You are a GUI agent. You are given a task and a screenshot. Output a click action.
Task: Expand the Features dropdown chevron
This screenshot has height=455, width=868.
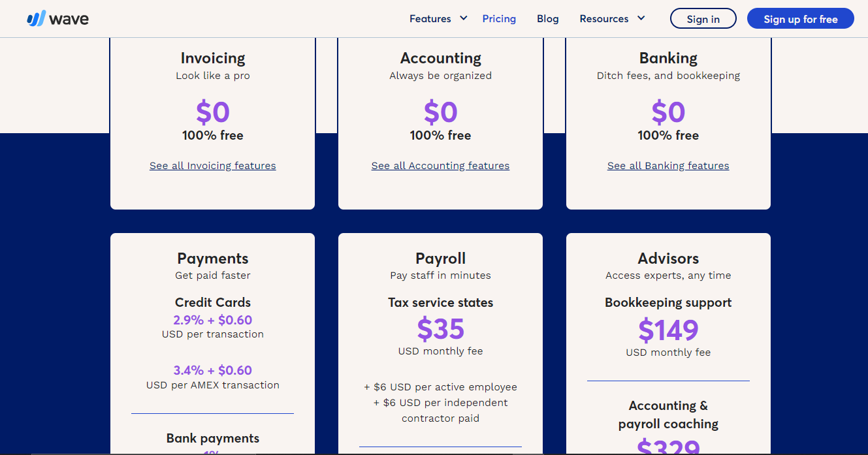tap(464, 18)
